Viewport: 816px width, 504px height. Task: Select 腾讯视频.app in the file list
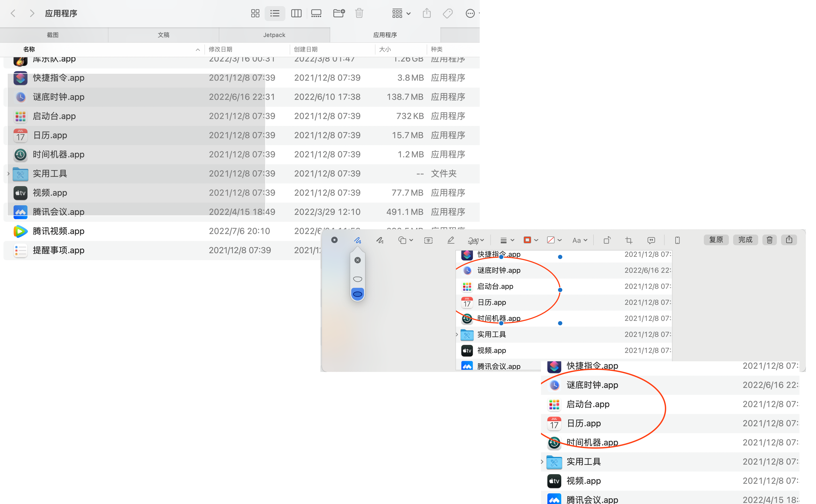[x=58, y=231]
